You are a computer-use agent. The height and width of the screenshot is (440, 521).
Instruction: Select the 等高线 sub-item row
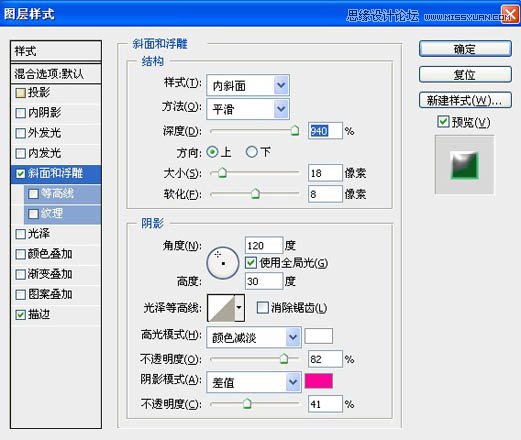click(62, 194)
